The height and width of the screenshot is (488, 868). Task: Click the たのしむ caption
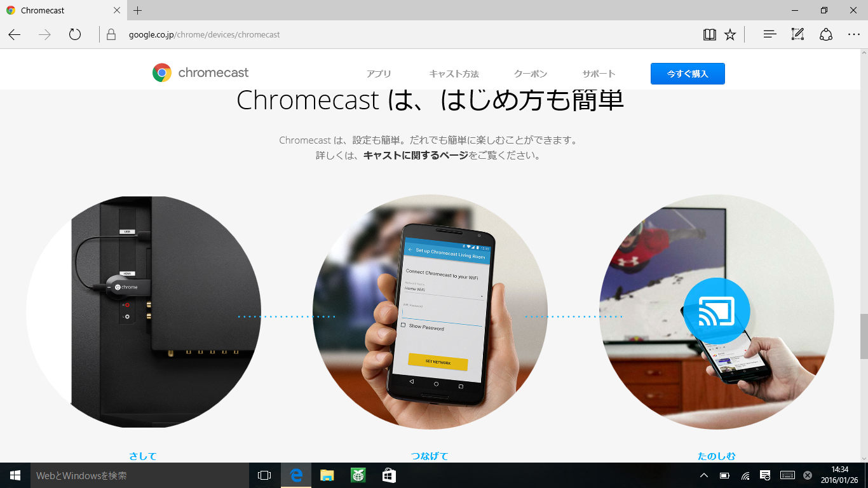click(717, 456)
